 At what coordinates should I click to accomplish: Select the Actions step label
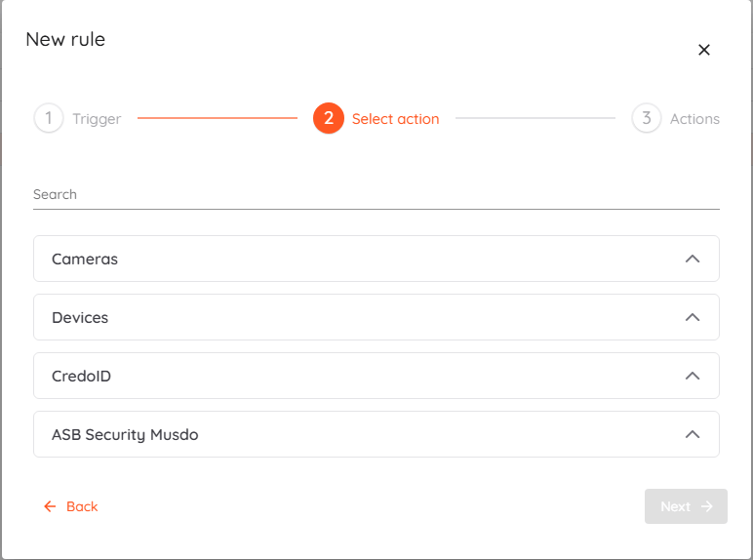694,119
